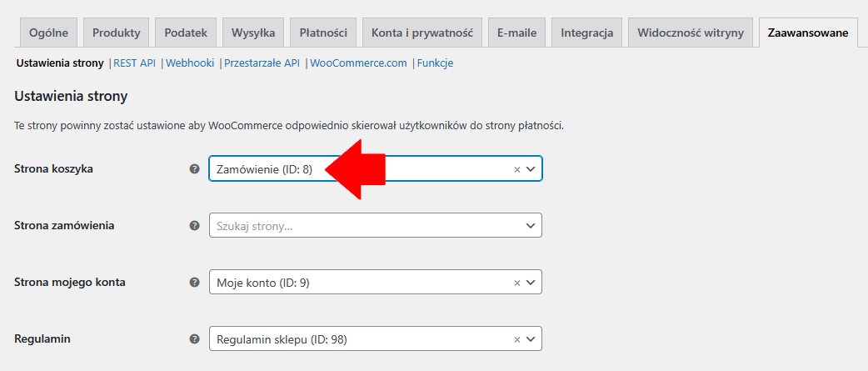Clear the Moje konto (ID: 9) selection
This screenshot has height=371, width=868.
516,283
